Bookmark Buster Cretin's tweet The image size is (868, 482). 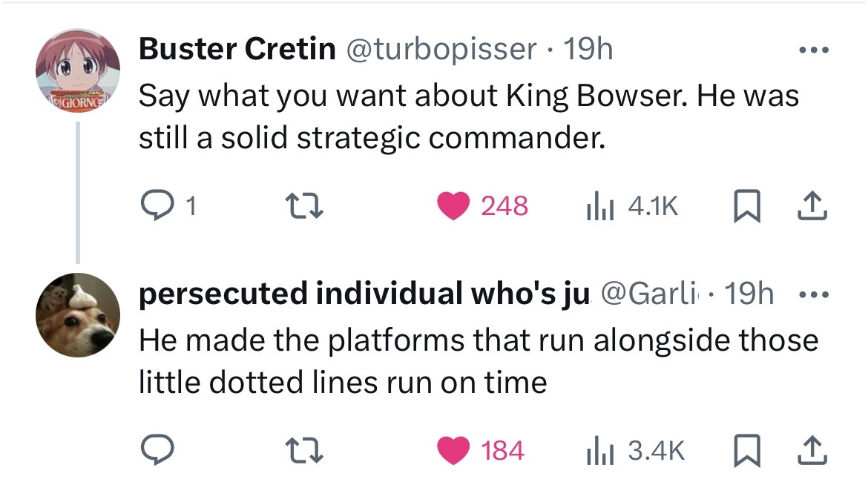click(747, 206)
